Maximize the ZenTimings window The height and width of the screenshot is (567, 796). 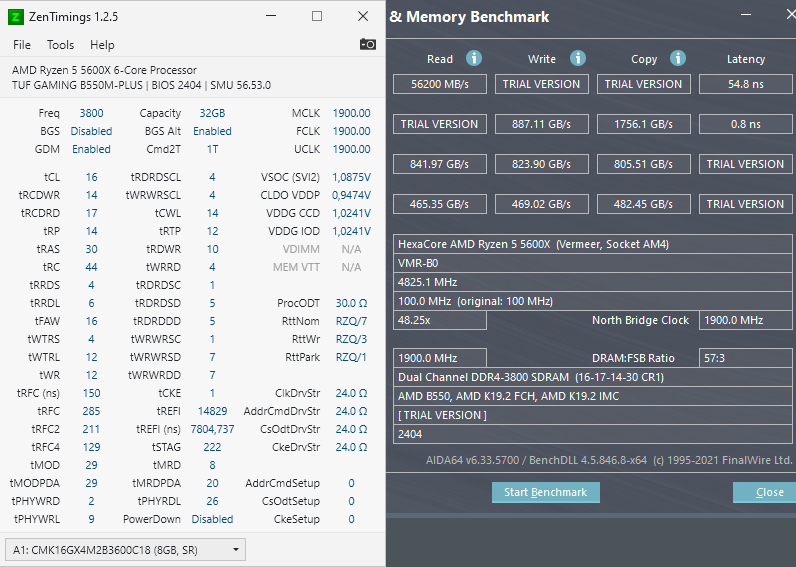coord(317,16)
